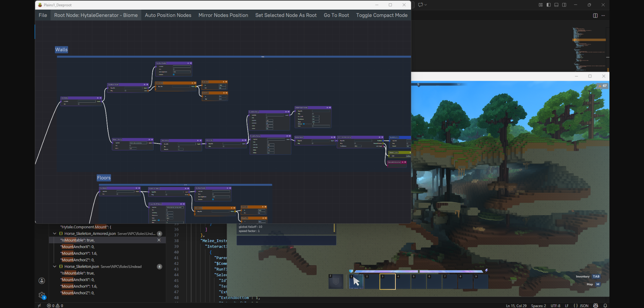
Task: Select the Walls group label
Action: (61, 50)
